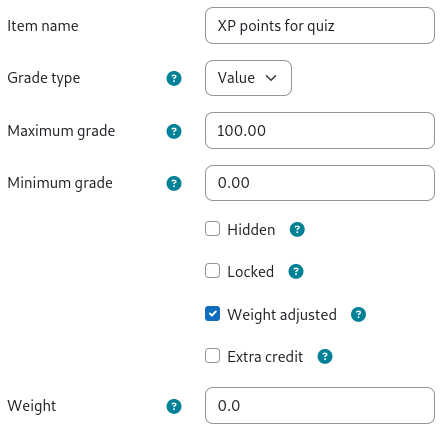Show help for Hidden option
Image resolution: width=443 pixels, height=432 pixels.
click(297, 230)
